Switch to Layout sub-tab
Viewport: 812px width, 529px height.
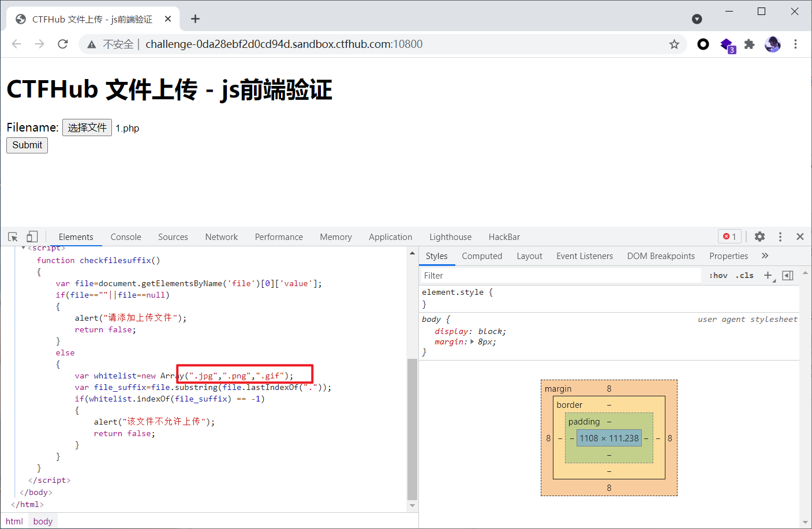[529, 256]
